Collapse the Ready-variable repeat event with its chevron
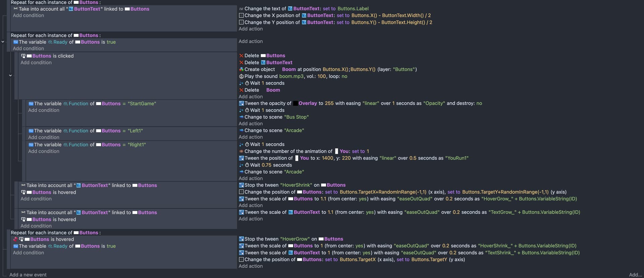This screenshot has width=644, height=278. [3, 42]
